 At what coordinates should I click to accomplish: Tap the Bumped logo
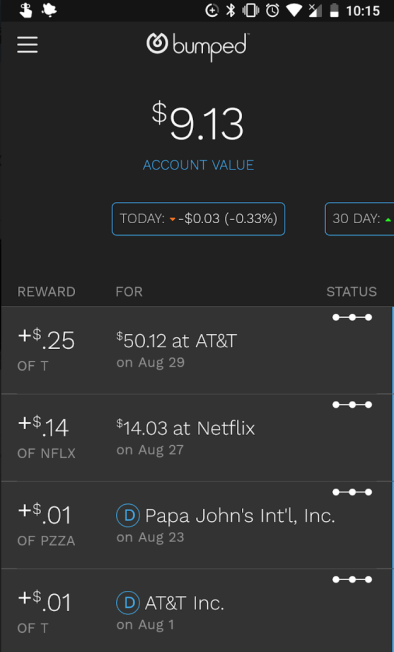[x=198, y=46]
